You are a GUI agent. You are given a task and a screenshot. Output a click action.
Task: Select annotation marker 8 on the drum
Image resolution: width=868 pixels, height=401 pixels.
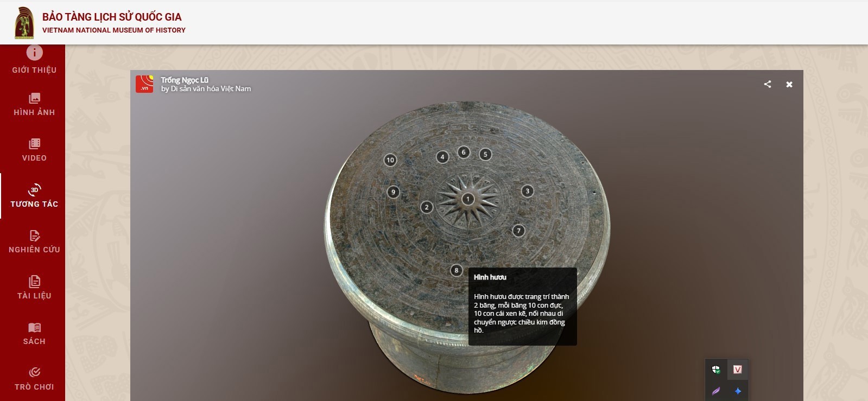tap(457, 270)
